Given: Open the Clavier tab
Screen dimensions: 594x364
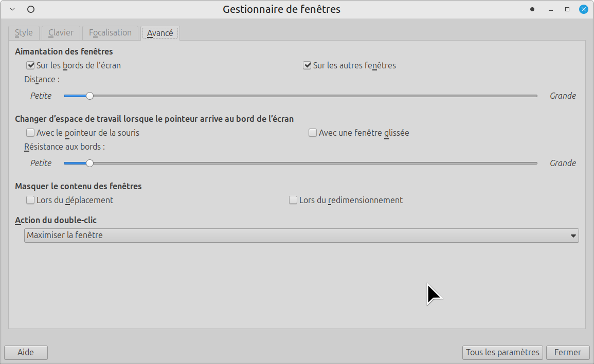Looking at the screenshot, I should [x=61, y=33].
